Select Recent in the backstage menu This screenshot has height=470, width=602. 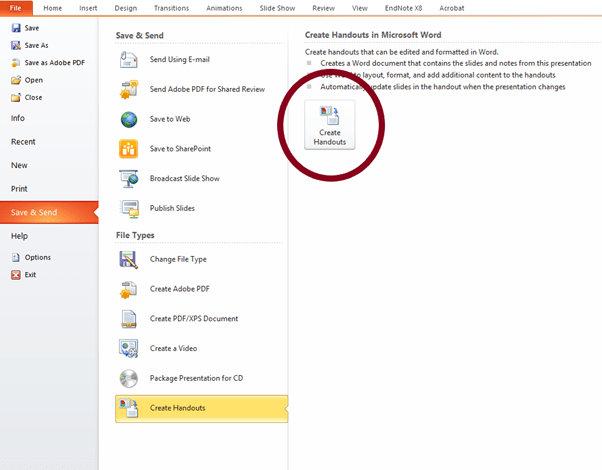(49, 142)
